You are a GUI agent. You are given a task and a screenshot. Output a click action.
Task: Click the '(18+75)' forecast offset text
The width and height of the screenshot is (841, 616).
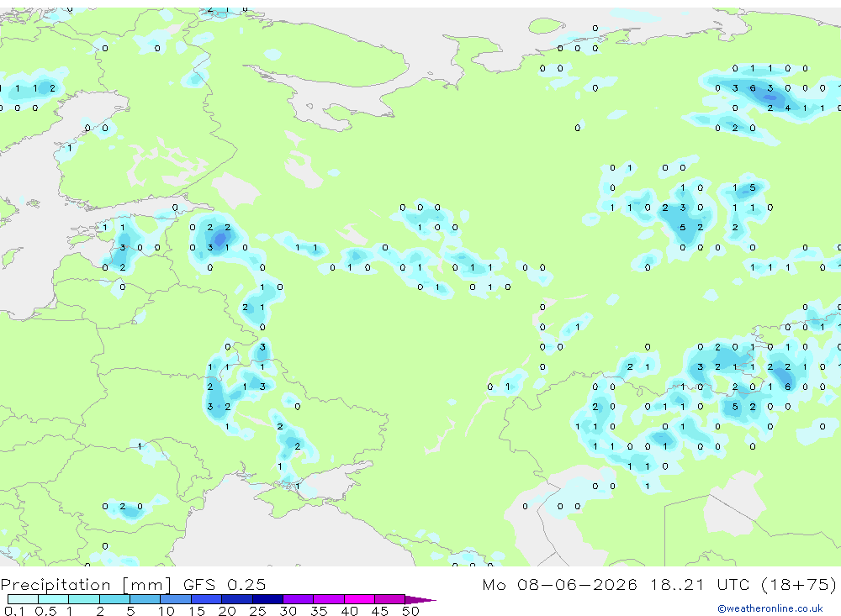799,584
